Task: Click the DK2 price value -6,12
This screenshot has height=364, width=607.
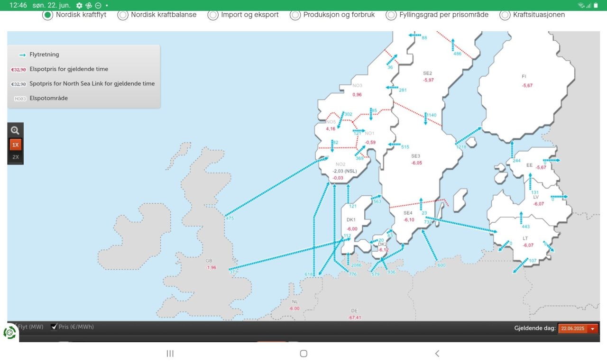Action: pos(383,250)
